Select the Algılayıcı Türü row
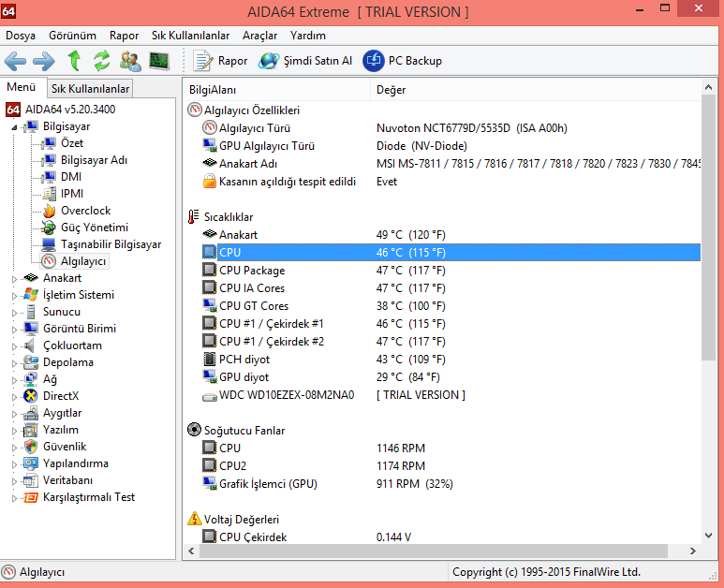This screenshot has height=588, width=724. click(x=451, y=128)
